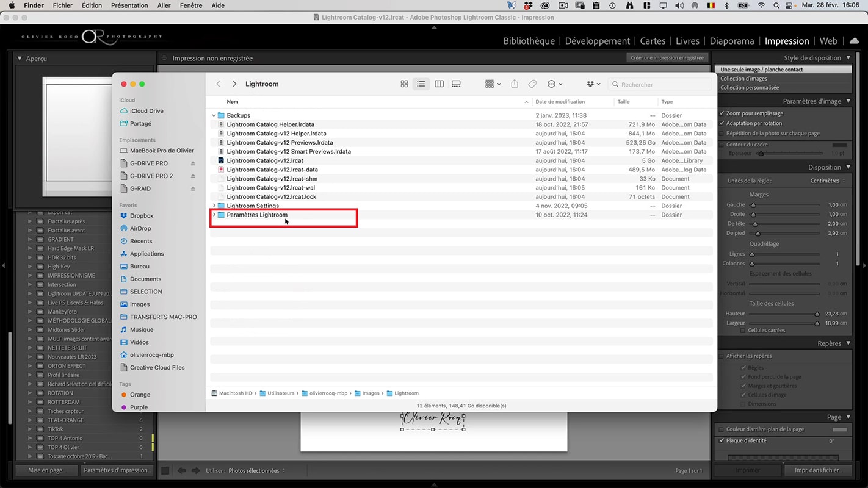Open the Dropbox toolbar menu in Finder
Viewport: 868px width, 488px height.
(593, 84)
